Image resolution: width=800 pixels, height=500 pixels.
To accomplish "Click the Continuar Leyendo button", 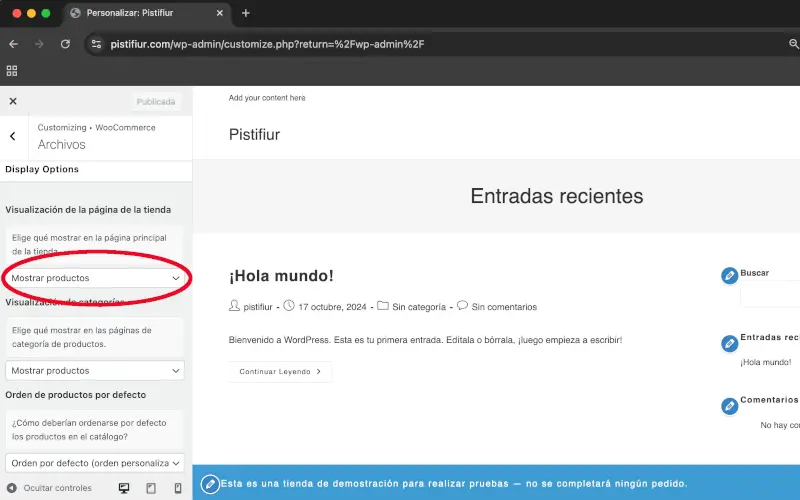I will 280,371.
